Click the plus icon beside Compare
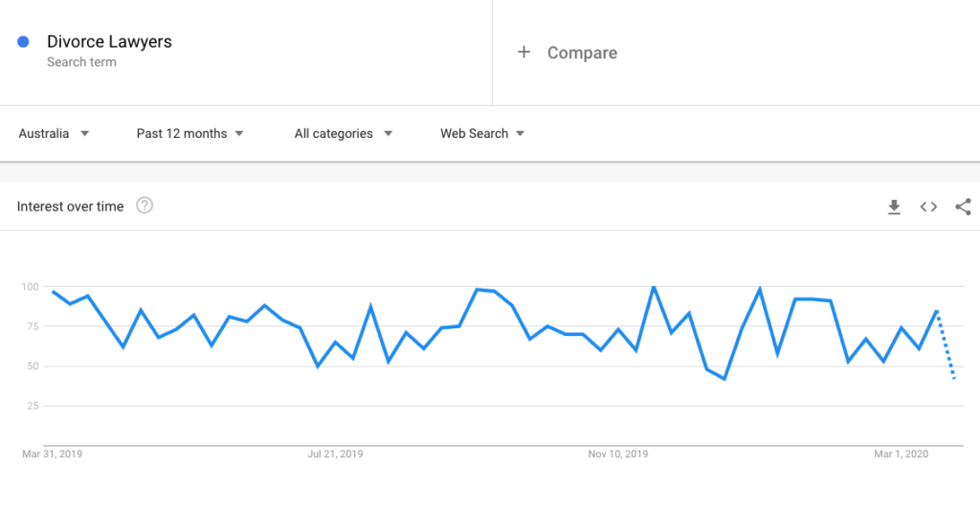Screen dimensions: 980x510 [x=523, y=52]
